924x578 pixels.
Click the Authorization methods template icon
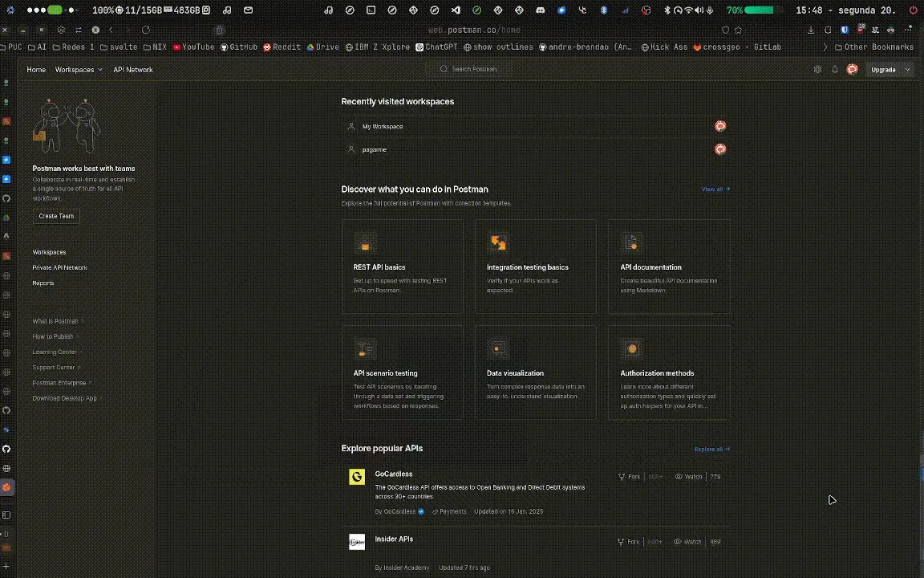(631, 348)
